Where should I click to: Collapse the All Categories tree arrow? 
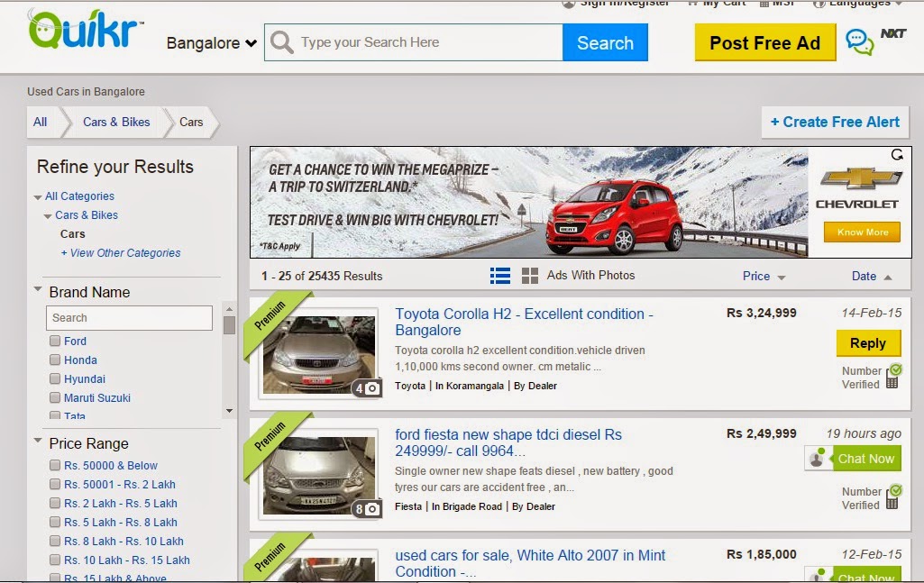coord(38,197)
